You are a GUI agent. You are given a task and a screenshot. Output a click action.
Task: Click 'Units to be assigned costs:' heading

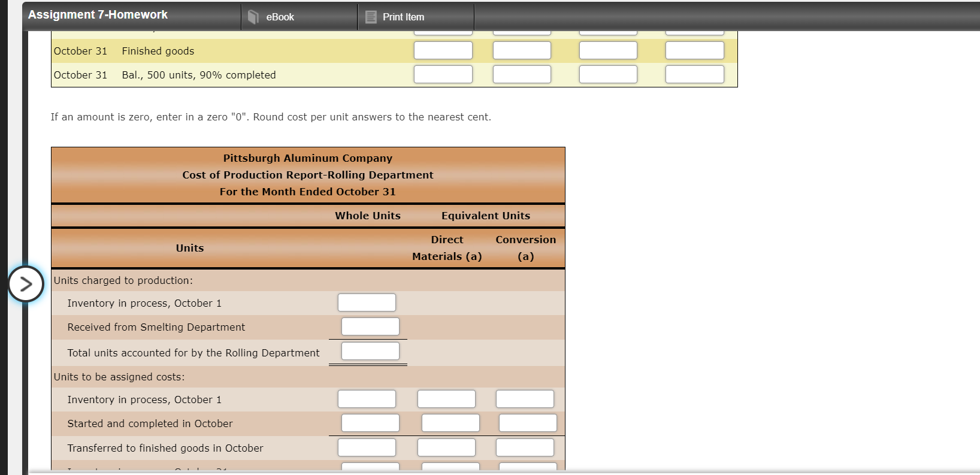(x=119, y=377)
